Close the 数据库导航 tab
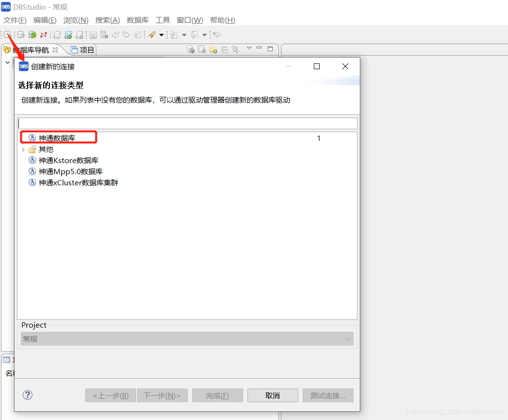The image size is (508, 420). pos(55,50)
